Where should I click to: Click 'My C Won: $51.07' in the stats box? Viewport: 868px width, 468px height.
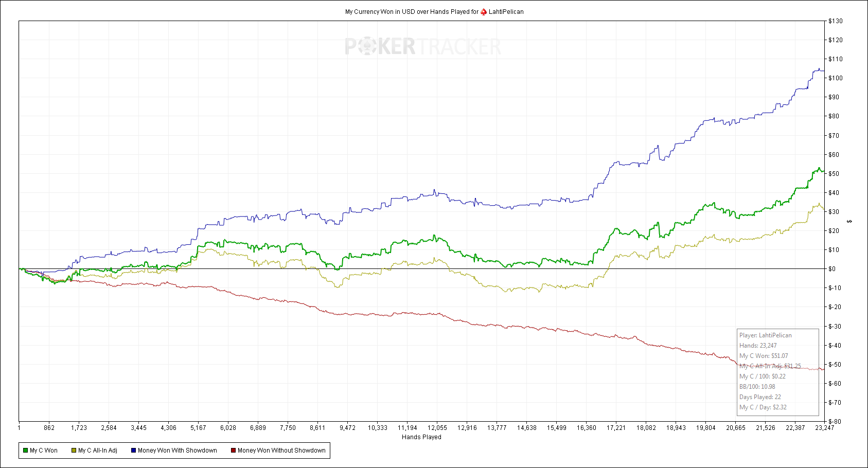(x=764, y=356)
